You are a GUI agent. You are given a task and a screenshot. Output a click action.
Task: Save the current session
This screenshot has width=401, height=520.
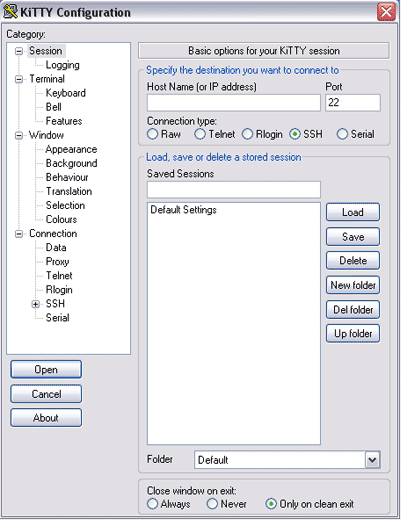pos(353,237)
